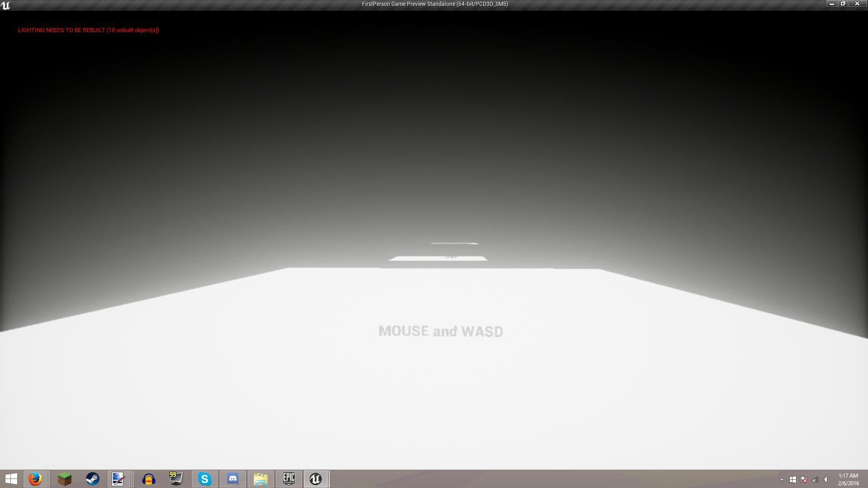Screen dimensions: 868x488
Task: Click the Unreal Engine logo in title bar
Action: coord(5,5)
